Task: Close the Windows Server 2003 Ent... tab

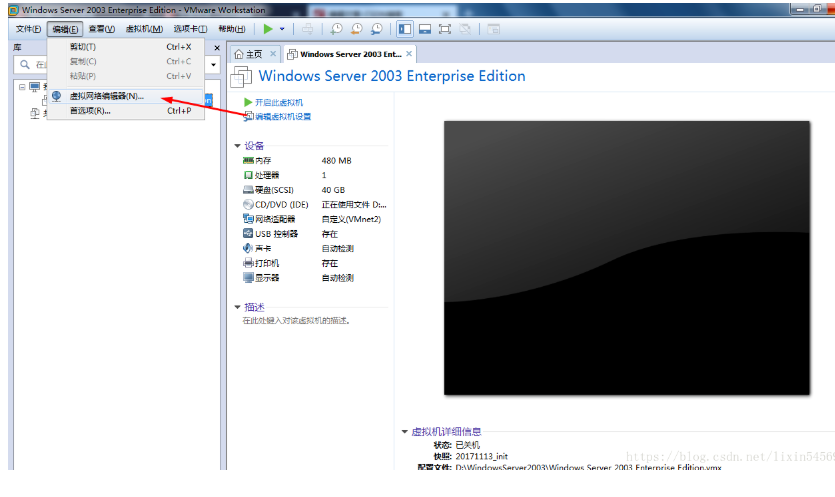Action: coord(409,54)
